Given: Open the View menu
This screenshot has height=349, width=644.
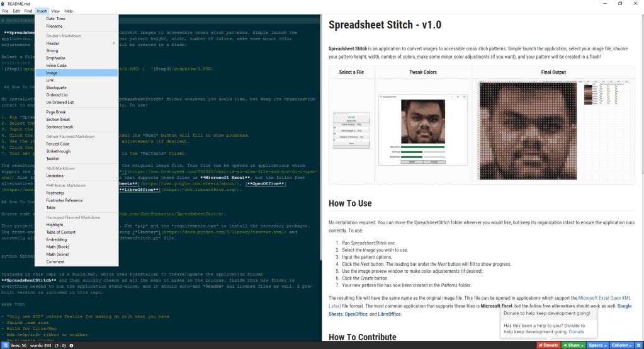Looking at the screenshot, I should (55, 11).
